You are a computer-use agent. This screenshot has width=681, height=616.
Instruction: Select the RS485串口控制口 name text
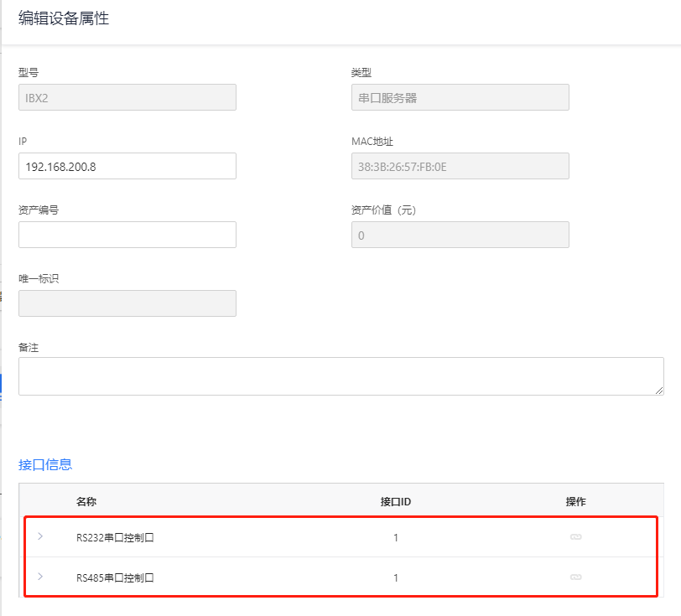[115, 578]
